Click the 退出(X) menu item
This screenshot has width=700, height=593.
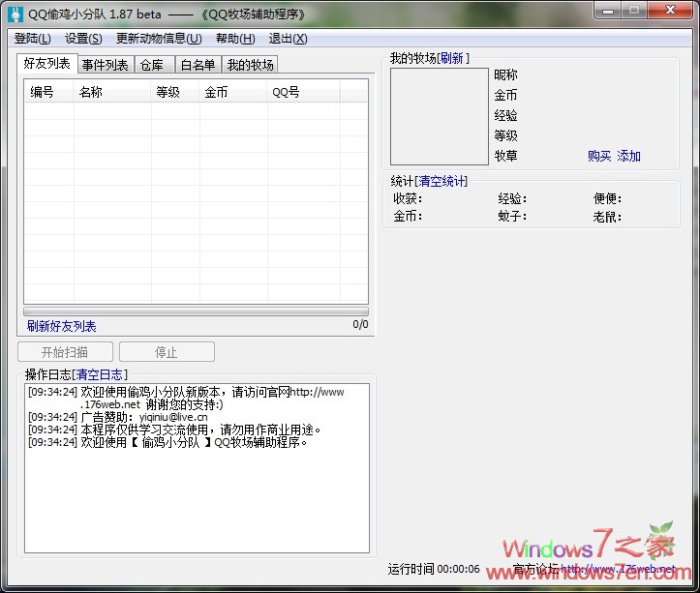coord(288,39)
